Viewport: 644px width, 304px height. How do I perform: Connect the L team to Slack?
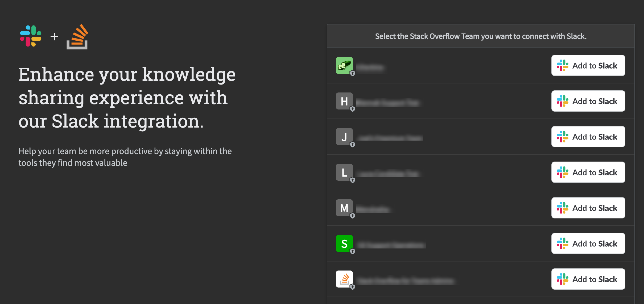tap(588, 172)
